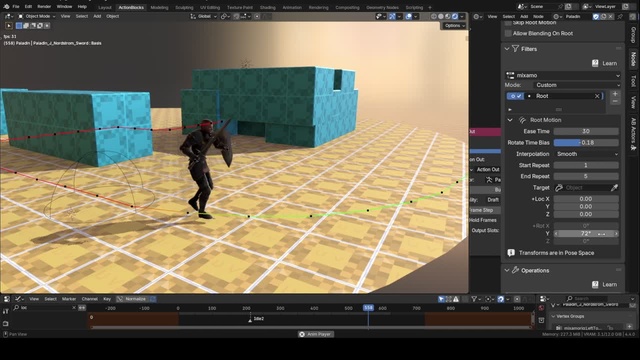Click the Operations wrench icon

(x=516, y=270)
